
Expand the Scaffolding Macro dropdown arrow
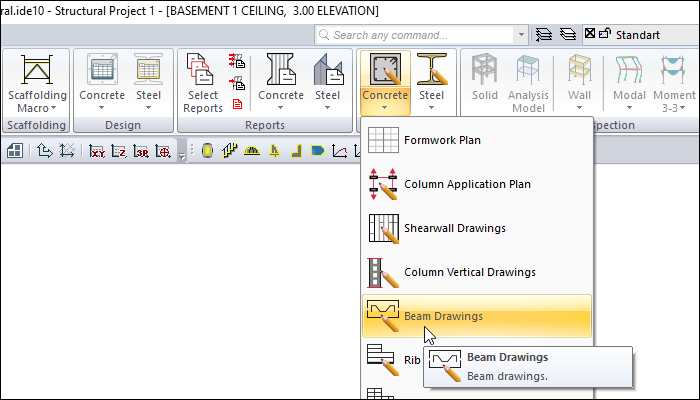click(x=54, y=108)
